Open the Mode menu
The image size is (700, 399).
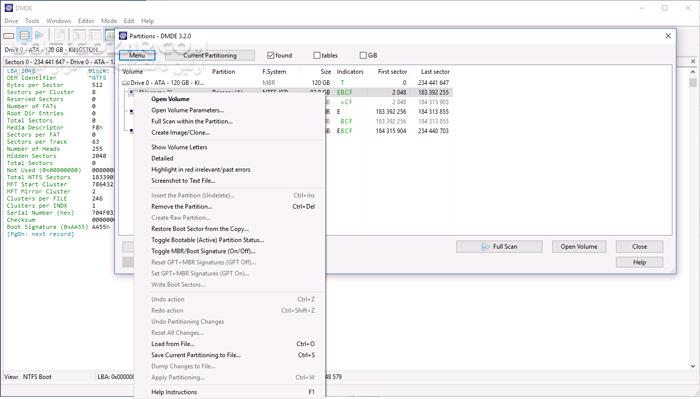pos(109,21)
